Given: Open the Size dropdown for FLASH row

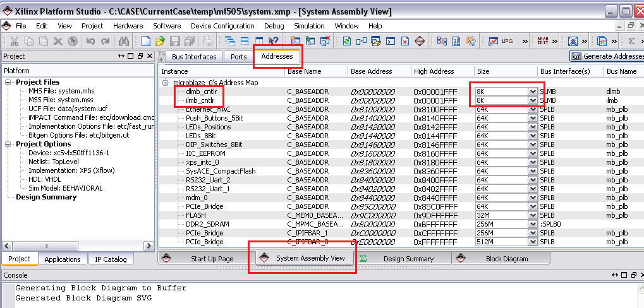Looking at the screenshot, I should click(x=532, y=215).
